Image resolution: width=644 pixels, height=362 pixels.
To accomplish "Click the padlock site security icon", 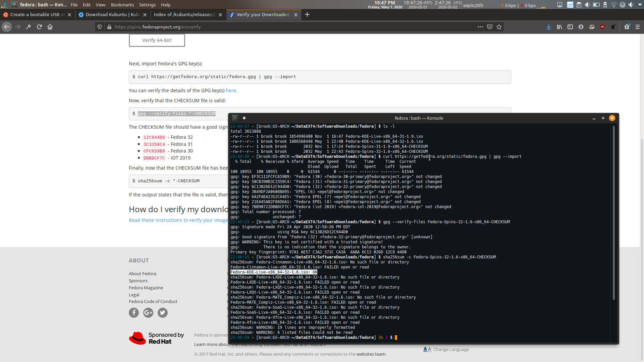I will coord(109,27).
